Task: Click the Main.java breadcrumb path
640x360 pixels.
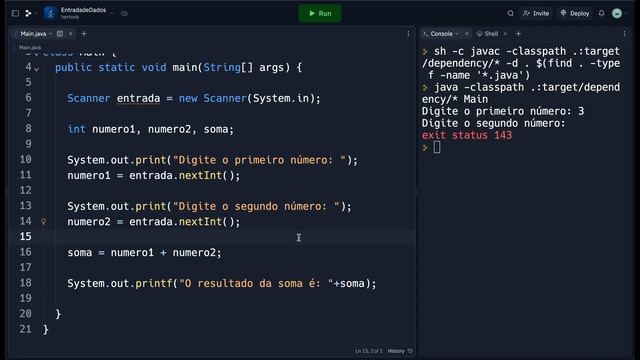Action: [30, 47]
